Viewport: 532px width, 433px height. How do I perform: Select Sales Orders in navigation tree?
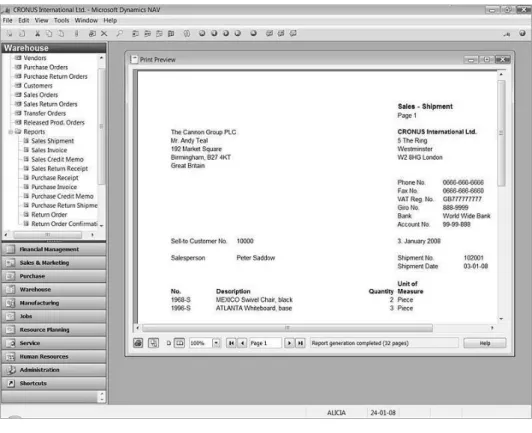click(41, 95)
